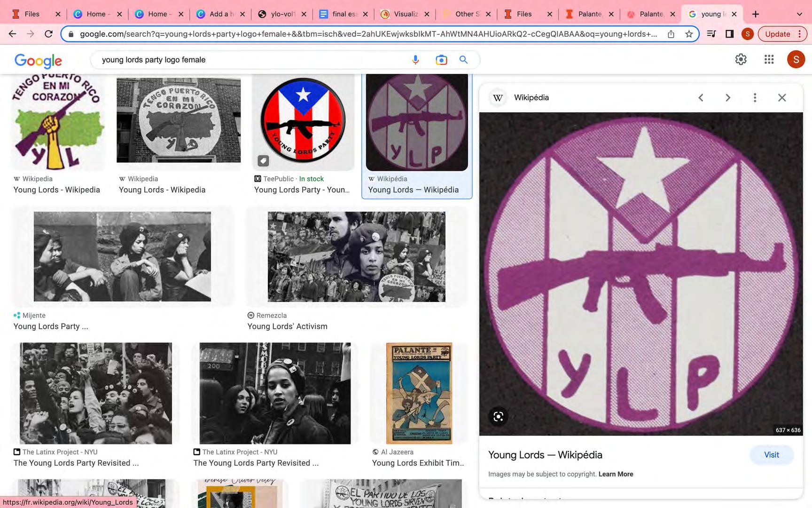
Task: Open the Chrome profile S avatar
Action: [747, 34]
